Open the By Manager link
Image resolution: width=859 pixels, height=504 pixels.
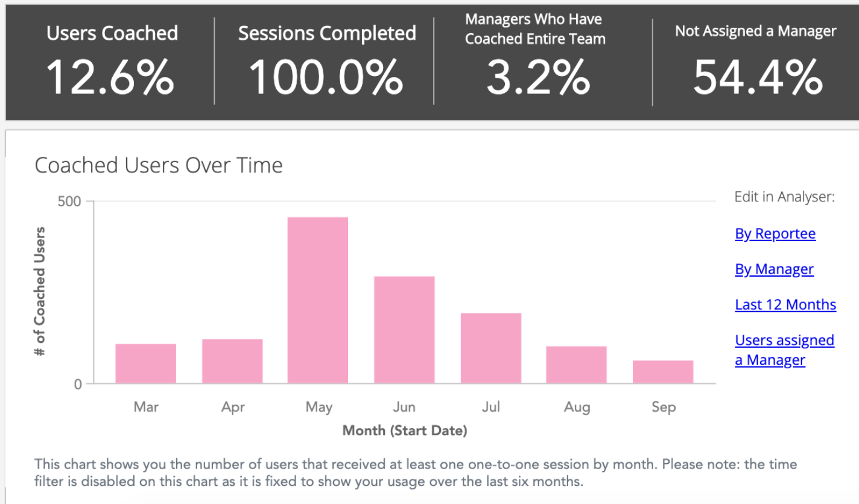(x=774, y=269)
